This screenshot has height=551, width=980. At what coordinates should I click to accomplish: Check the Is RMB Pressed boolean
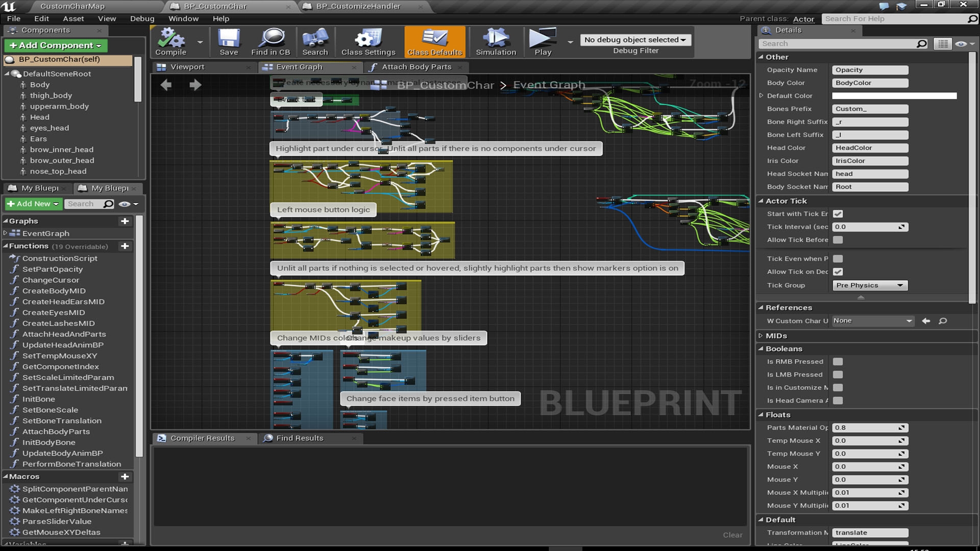(x=838, y=361)
